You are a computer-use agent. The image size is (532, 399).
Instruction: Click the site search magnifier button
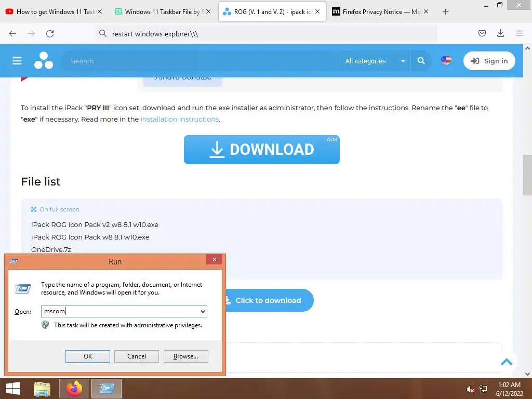coord(421,61)
